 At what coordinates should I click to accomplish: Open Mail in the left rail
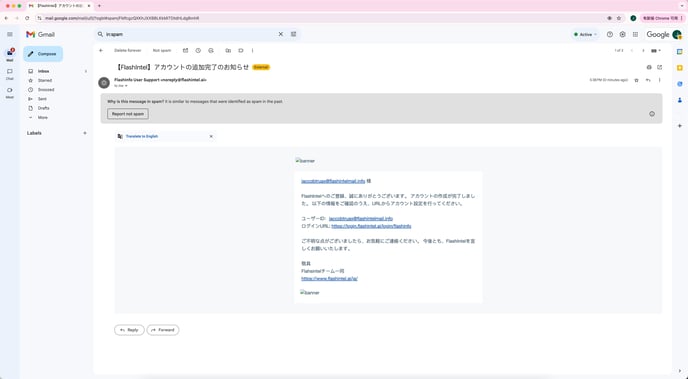tap(10, 54)
